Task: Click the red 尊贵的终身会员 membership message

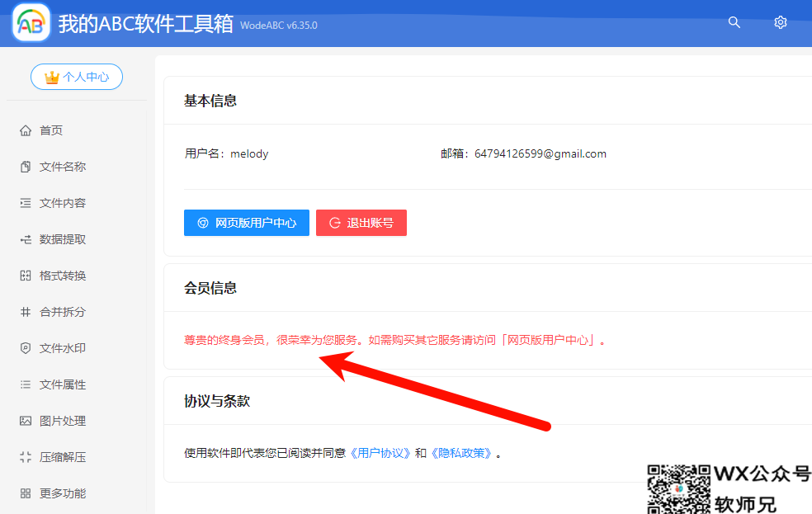Action: (x=394, y=340)
